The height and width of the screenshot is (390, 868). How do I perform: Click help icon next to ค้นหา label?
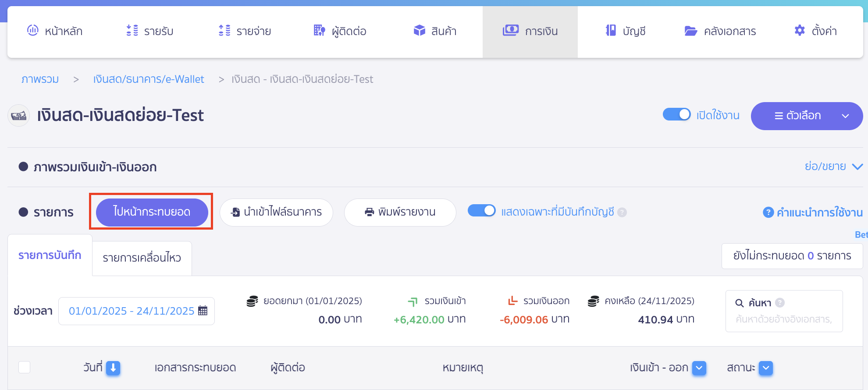[x=779, y=303]
